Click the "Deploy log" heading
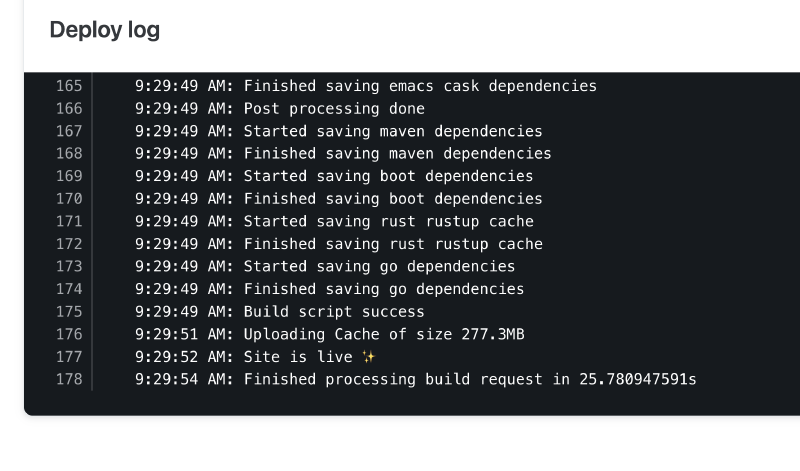 tap(105, 30)
